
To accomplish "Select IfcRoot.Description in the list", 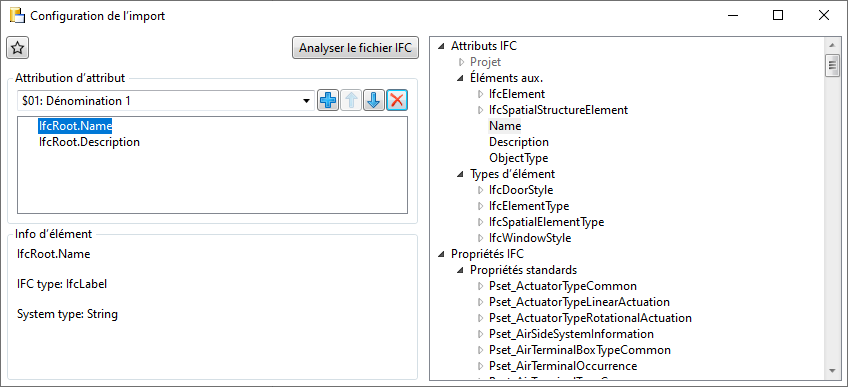I will click(89, 142).
